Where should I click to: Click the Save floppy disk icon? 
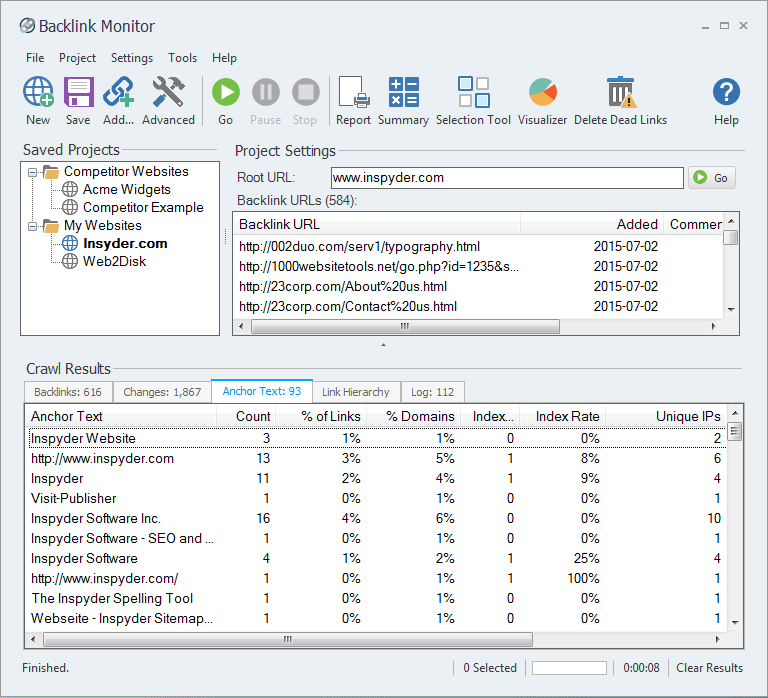pos(78,92)
